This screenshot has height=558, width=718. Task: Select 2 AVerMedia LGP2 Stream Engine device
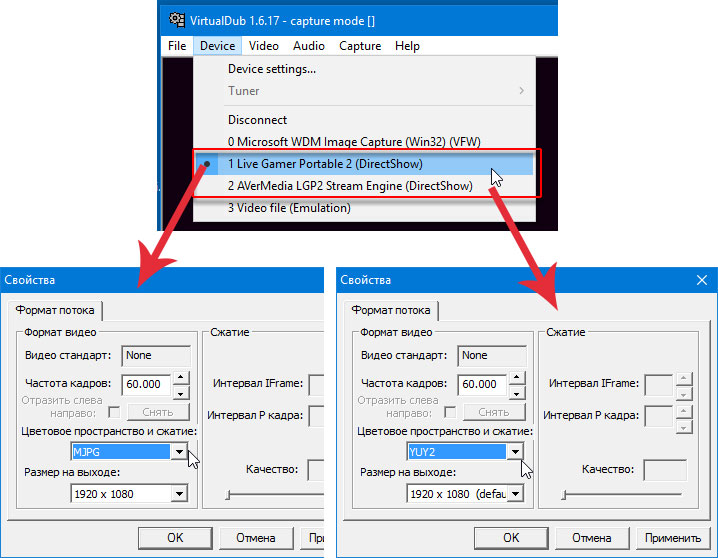point(364,186)
